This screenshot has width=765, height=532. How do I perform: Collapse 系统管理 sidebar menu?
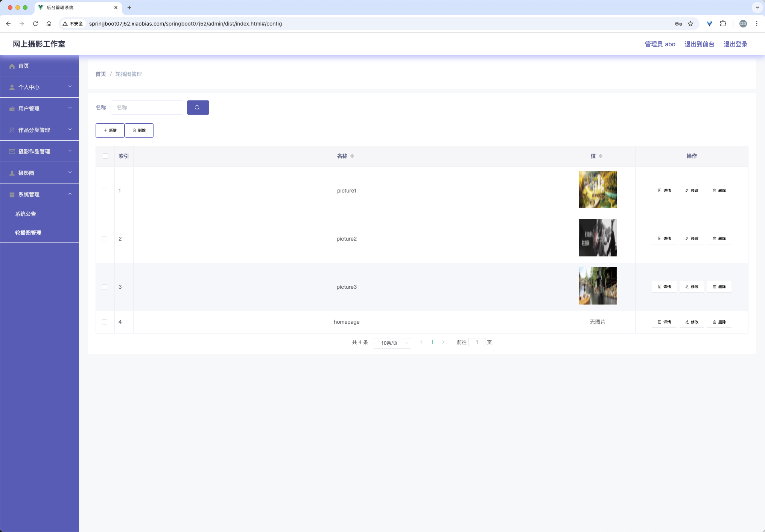(40, 194)
